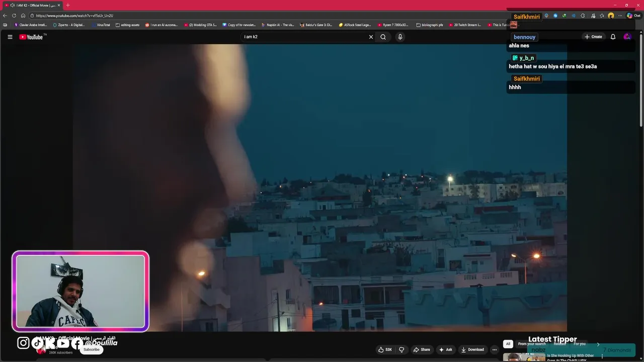Open VirusTotal bookmark
This screenshot has height=362, width=644.
coord(101,25)
